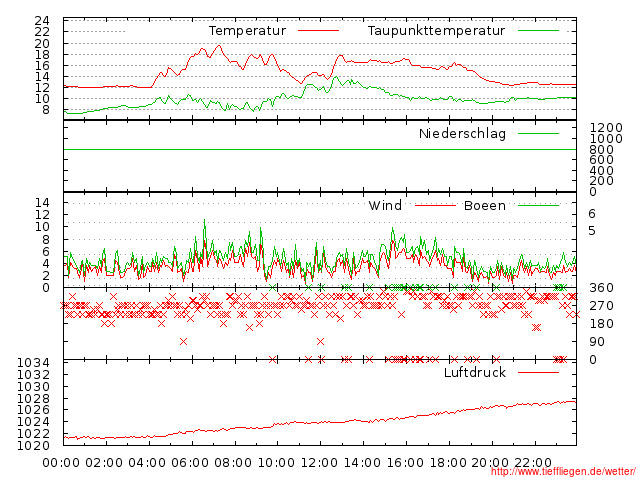
Task: Click the 06:00 time axis label
Action: (x=190, y=462)
